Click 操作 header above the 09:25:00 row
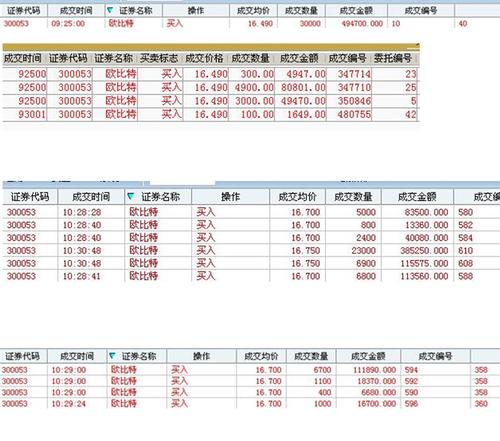500x441 pixels. (196, 11)
